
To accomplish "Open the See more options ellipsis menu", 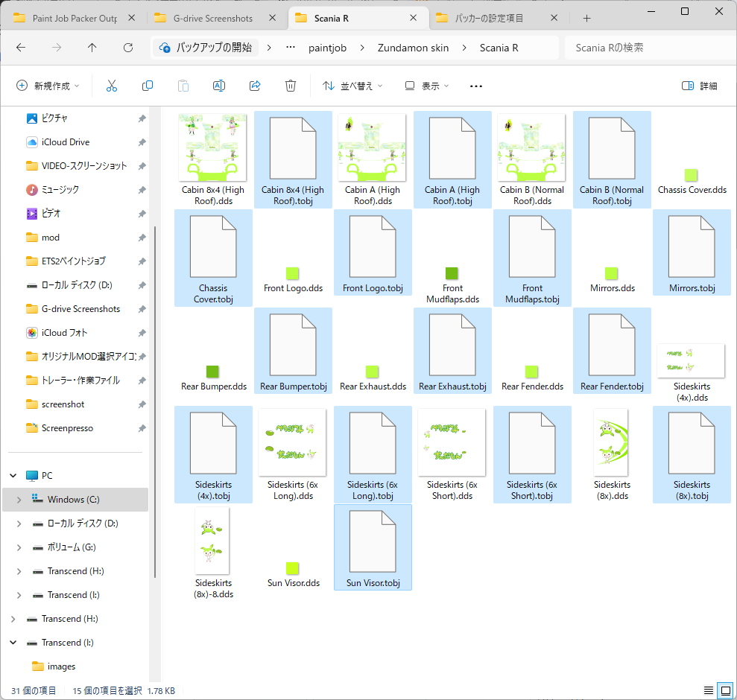I will (x=476, y=86).
